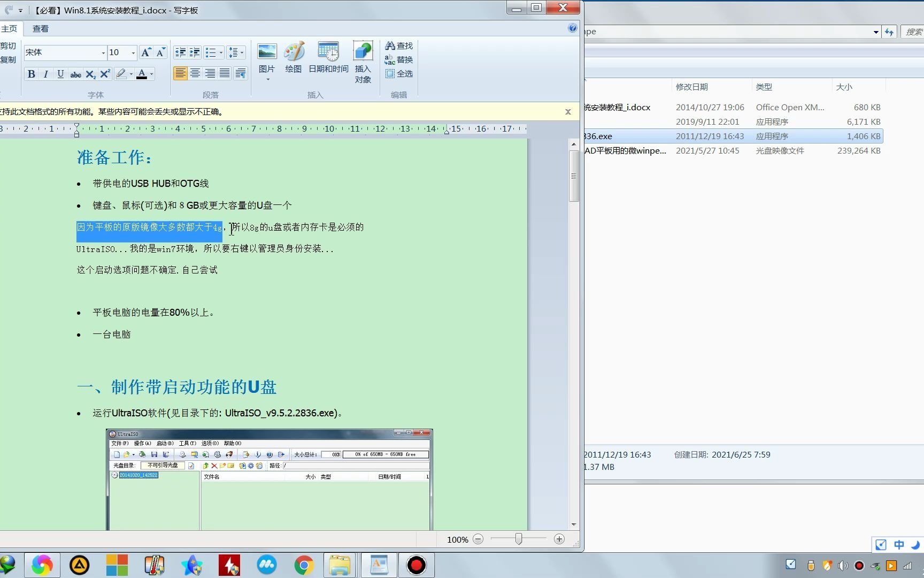Switch to the Home (主页) tab

pos(9,28)
